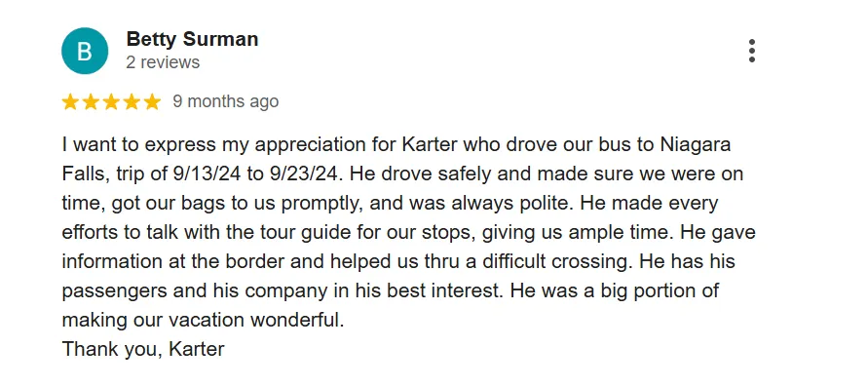The height and width of the screenshot is (386, 868).
Task: Click the fifth star of the rating
Action: coord(152,102)
